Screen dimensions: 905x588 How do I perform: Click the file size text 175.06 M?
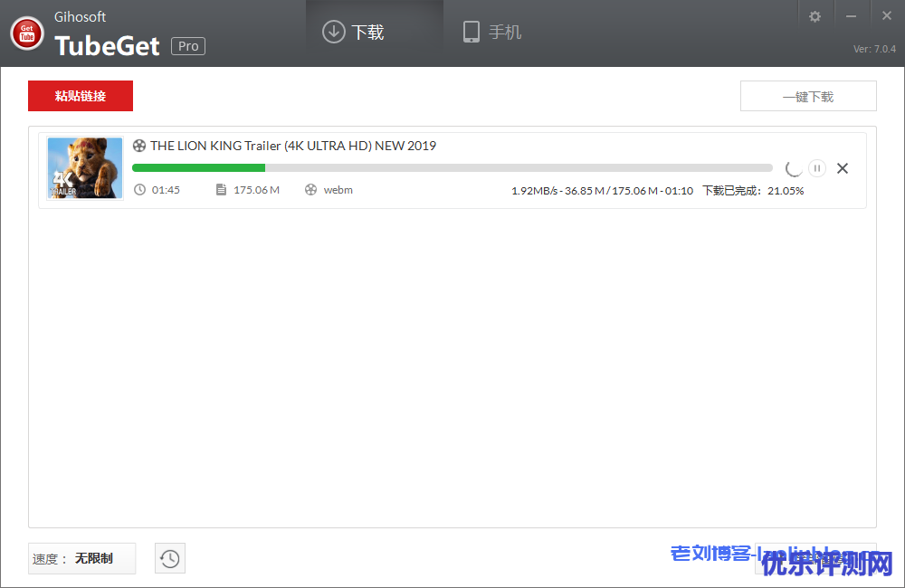click(256, 190)
